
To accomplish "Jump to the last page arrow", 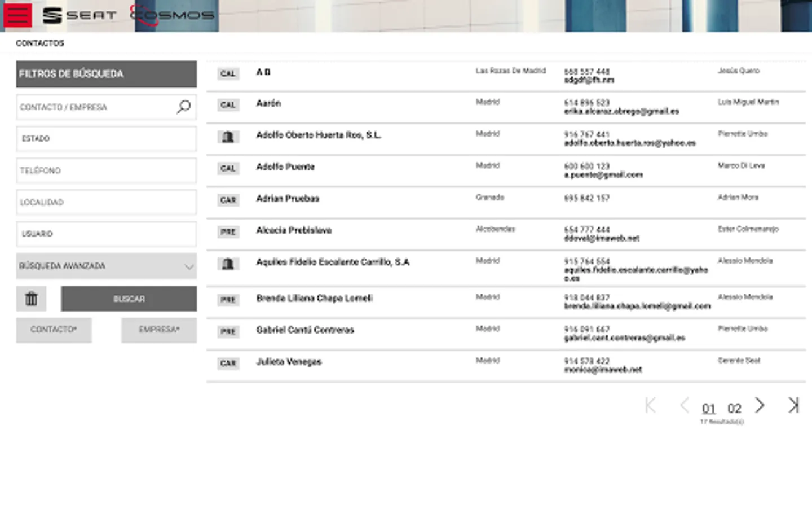I will [793, 405].
